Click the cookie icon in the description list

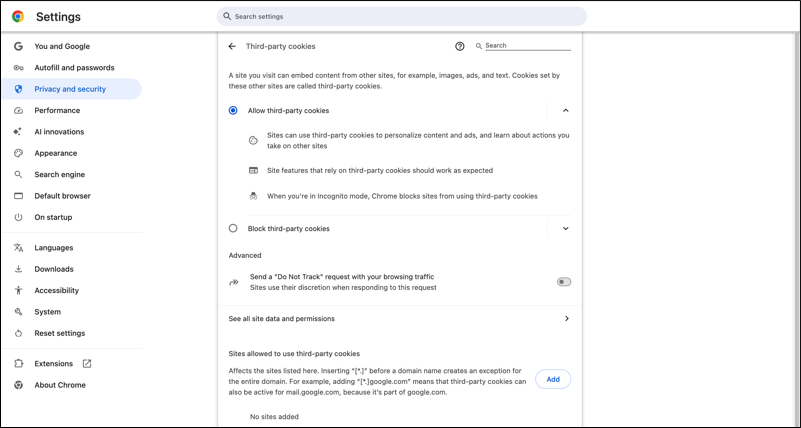point(253,140)
